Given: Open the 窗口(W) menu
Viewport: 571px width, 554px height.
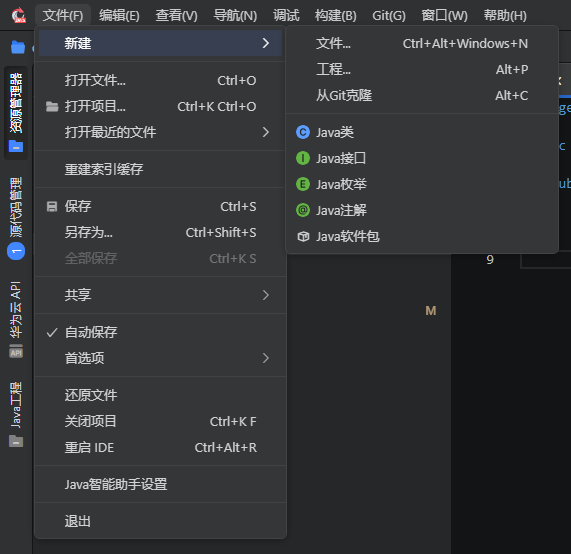Looking at the screenshot, I should tap(444, 16).
